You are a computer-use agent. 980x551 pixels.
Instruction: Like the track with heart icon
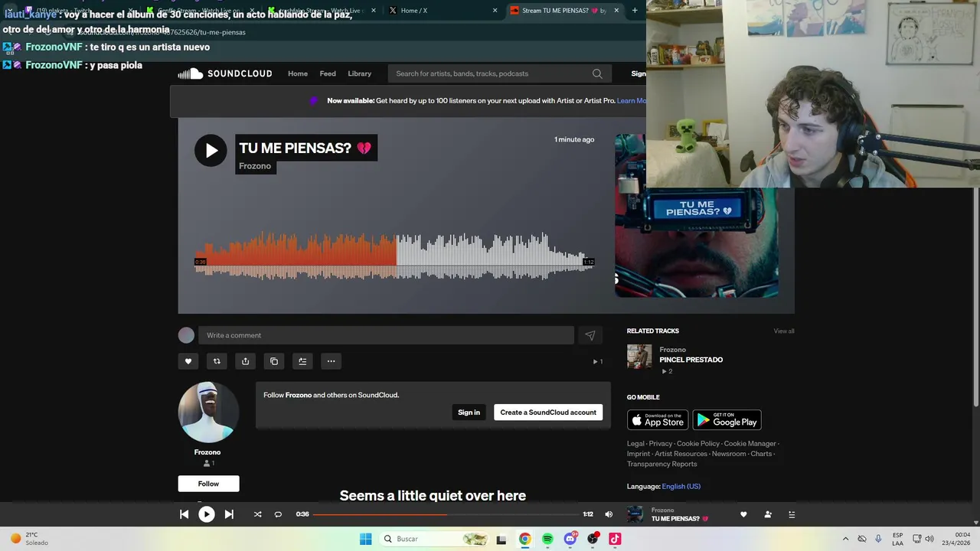[x=188, y=361]
